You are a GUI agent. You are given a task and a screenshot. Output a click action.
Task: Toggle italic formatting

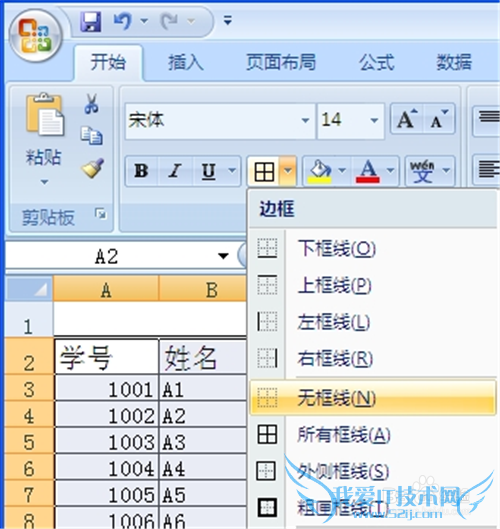(x=175, y=171)
